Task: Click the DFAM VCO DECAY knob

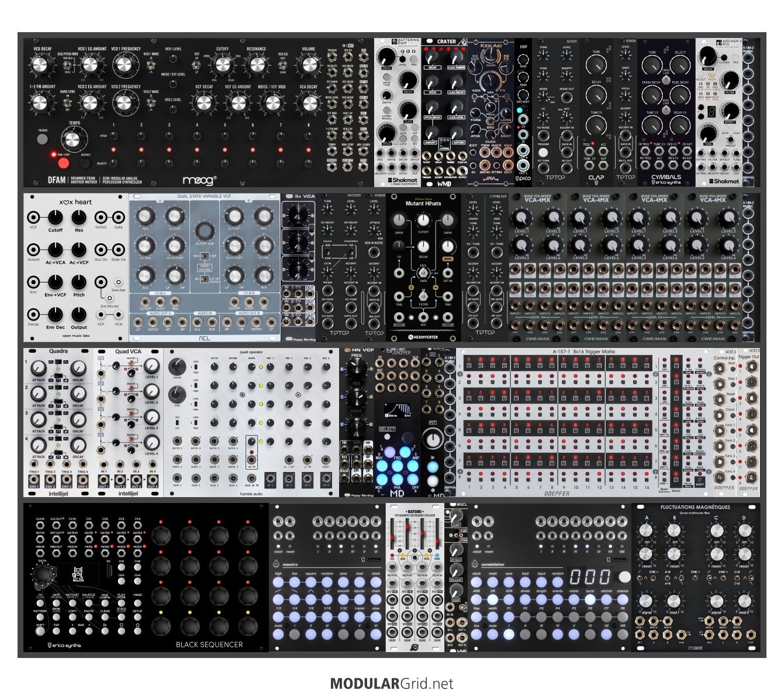Action: (40, 64)
